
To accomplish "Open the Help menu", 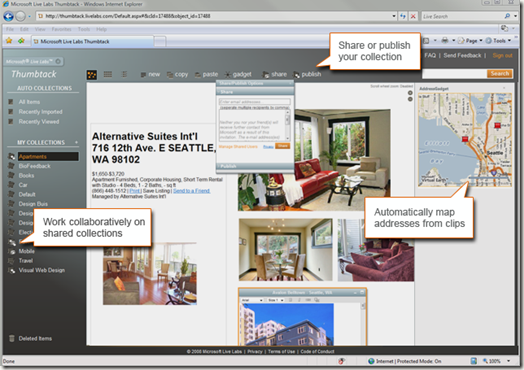I will (x=101, y=29).
